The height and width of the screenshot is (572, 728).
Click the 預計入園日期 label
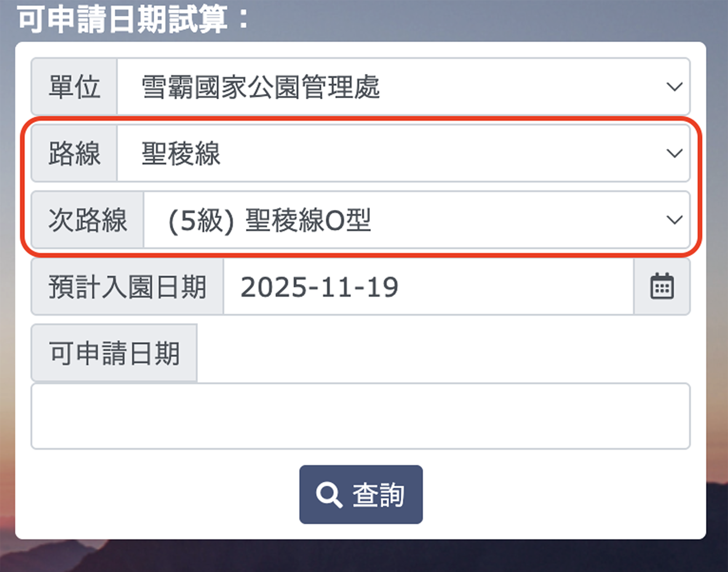[127, 287]
